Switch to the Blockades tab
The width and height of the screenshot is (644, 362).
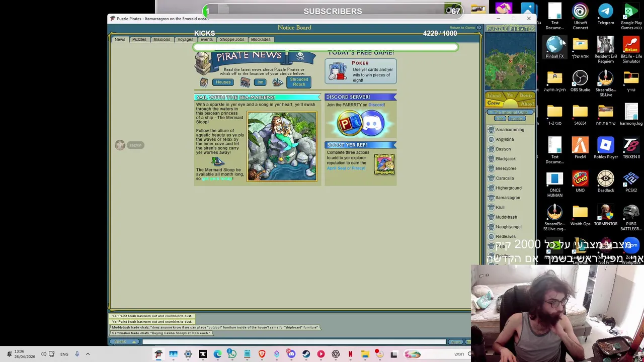[x=261, y=39]
